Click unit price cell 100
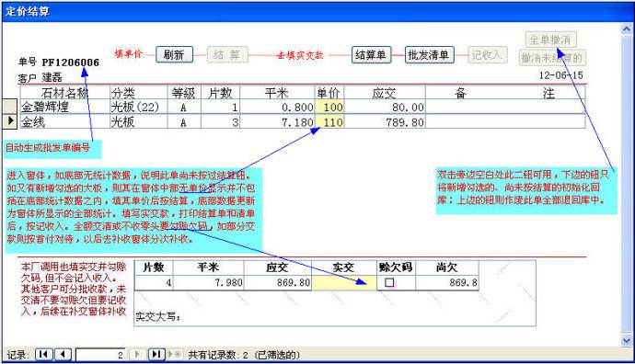Image resolution: width=635 pixels, height=364 pixels. pos(329,108)
